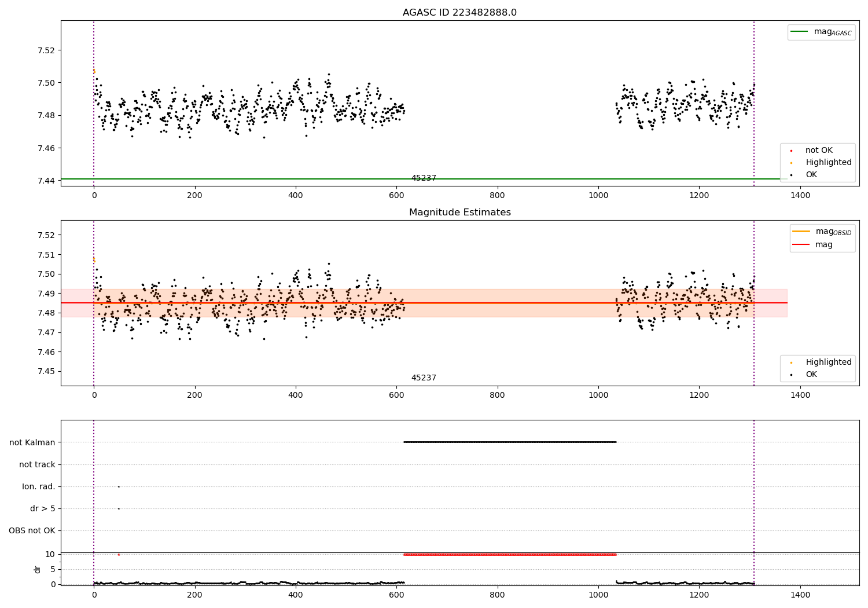Click the '1000' x-tick of the Magnitude Estimates plot
This screenshot has height=608, width=868.
point(598,395)
